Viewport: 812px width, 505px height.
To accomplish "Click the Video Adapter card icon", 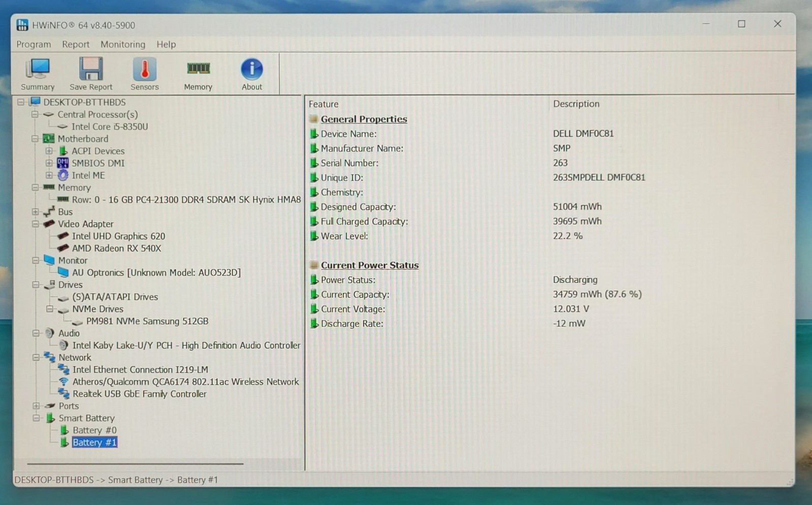I will pyautogui.click(x=49, y=224).
